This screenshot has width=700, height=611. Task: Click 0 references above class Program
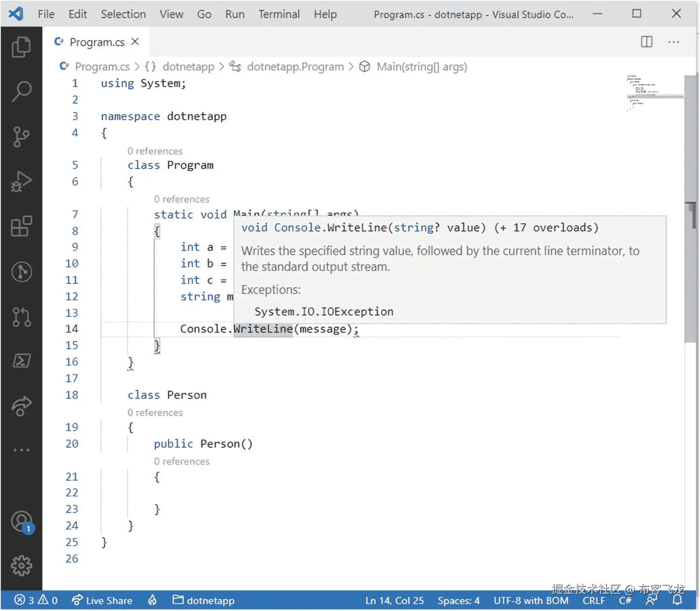click(x=155, y=151)
